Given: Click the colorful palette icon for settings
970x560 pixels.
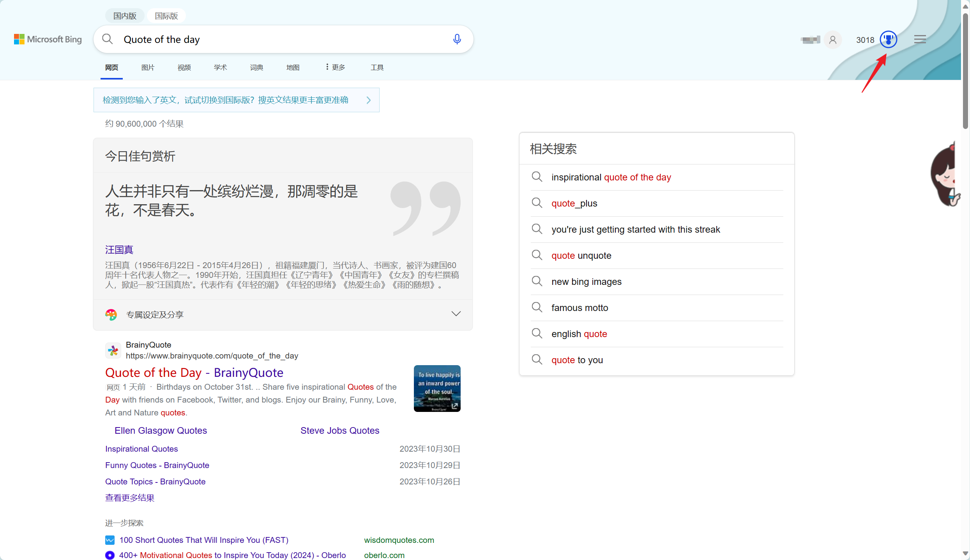Looking at the screenshot, I should (111, 314).
